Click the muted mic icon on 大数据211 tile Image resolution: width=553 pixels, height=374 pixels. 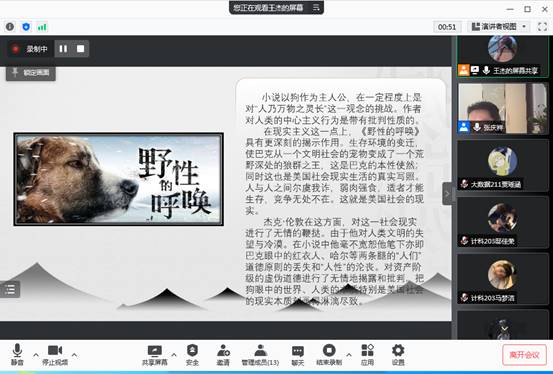coord(464,184)
